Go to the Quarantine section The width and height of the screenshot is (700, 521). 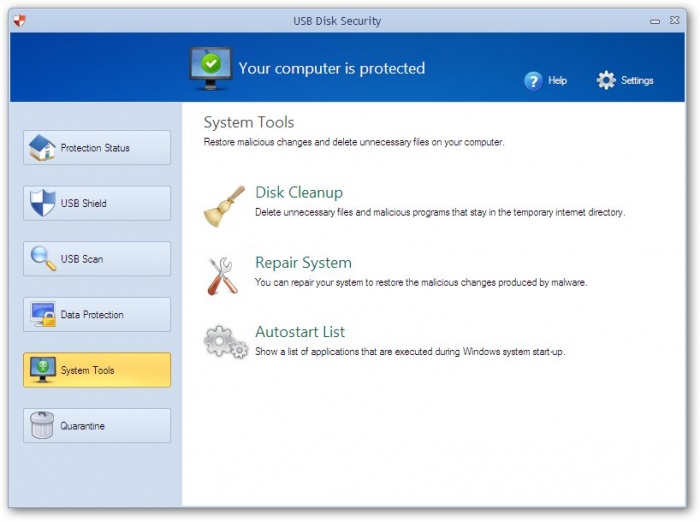[x=97, y=426]
